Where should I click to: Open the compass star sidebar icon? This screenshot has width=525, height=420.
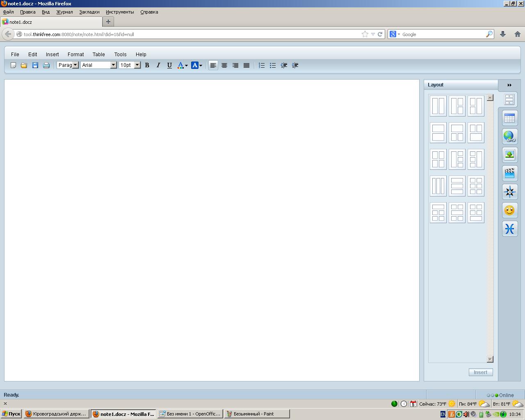coord(510,192)
